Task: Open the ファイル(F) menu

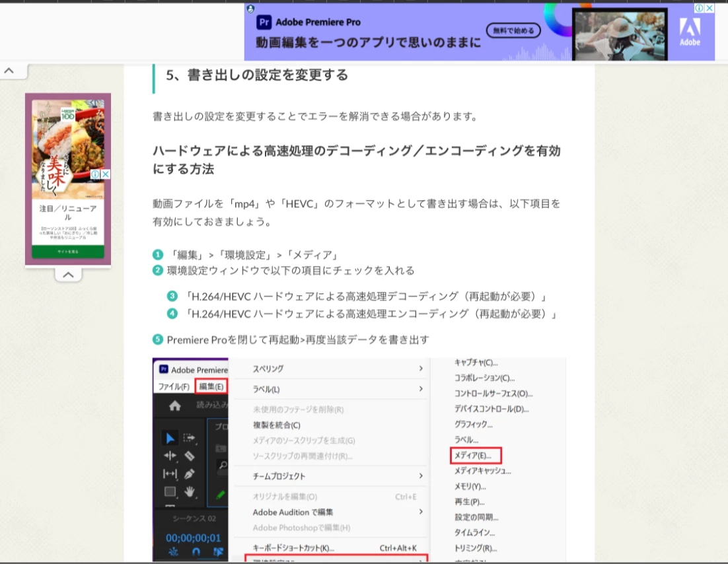Action: click(174, 386)
